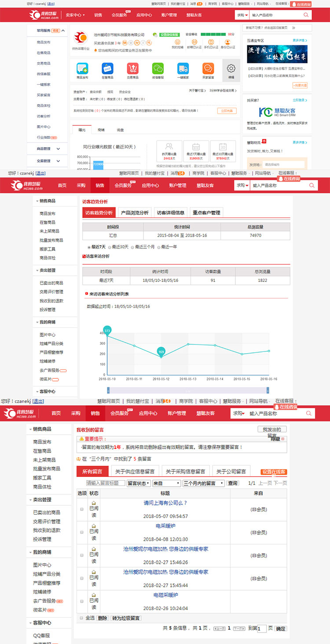Screen dimensions: 330x644
Task: Open the 一键搬家 truck icon
Action: [x=183, y=68]
